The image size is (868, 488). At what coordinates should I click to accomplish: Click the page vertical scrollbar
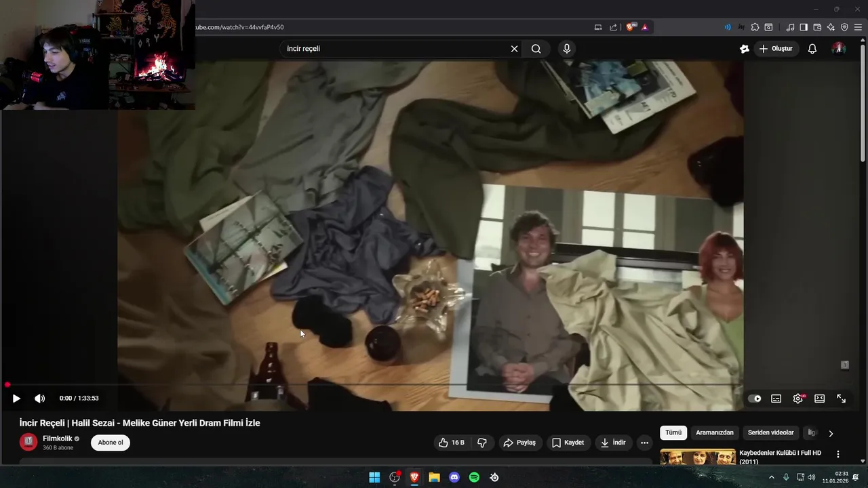863,102
